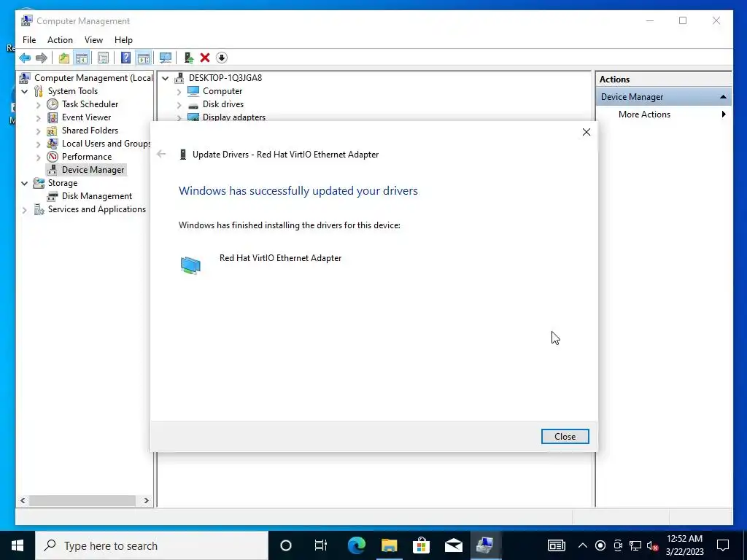Open News and interests taskbar widget
Screen dimensions: 747x560
pos(557,545)
